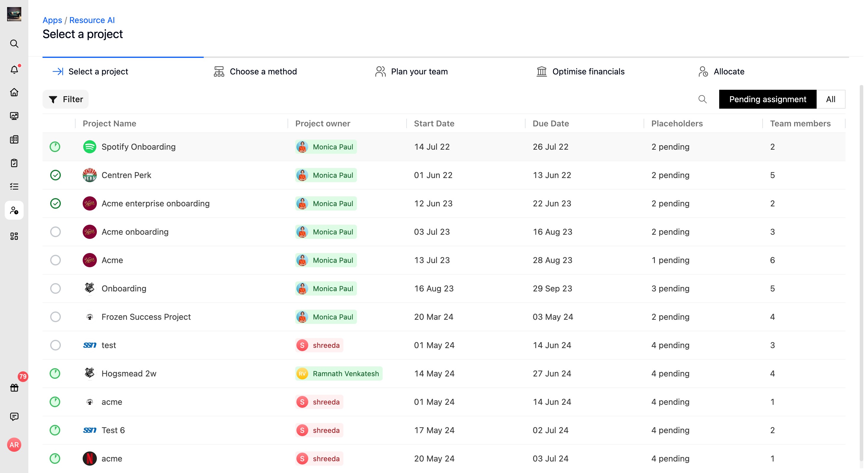This screenshot has height=473, width=868.
Task: Go to the Choose a method step
Action: coord(255,71)
